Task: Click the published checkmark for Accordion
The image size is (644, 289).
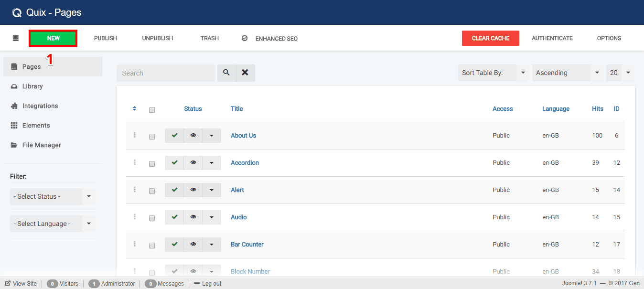Action: [x=174, y=163]
